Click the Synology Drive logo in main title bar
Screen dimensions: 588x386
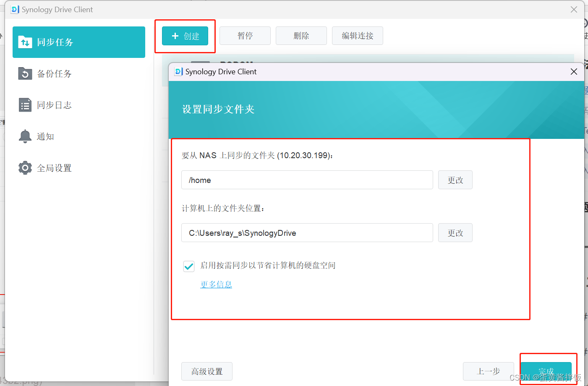(x=15, y=9)
